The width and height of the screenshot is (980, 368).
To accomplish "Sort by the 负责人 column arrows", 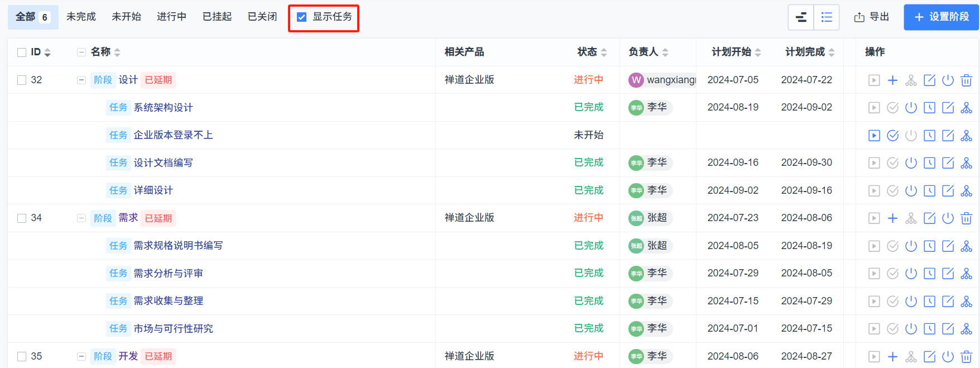I will click(x=665, y=52).
